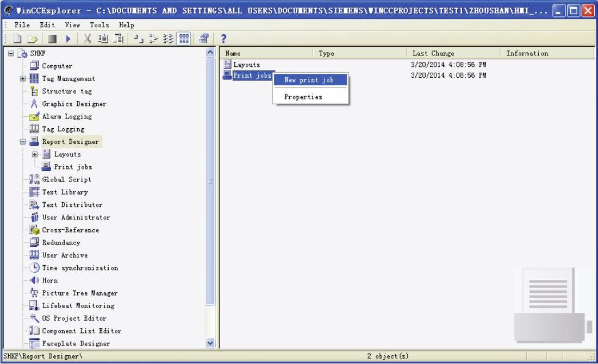
Task: Open the Tools menu
Action: (x=99, y=25)
